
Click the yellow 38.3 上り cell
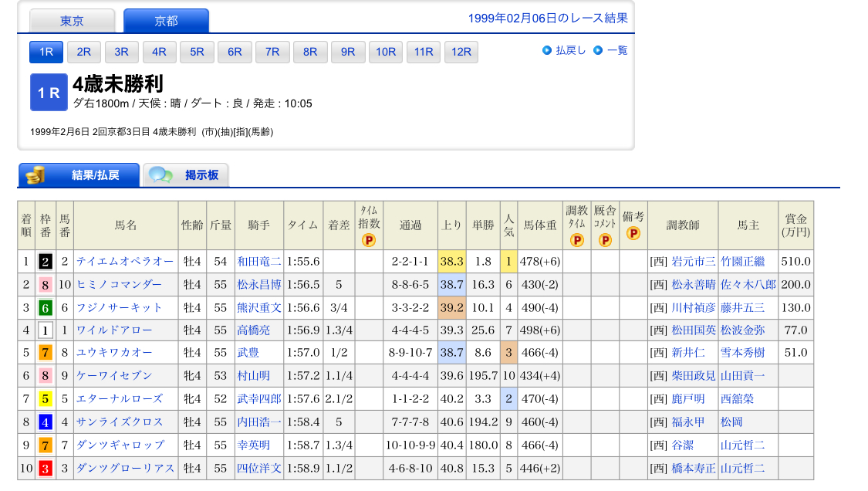[x=451, y=262]
